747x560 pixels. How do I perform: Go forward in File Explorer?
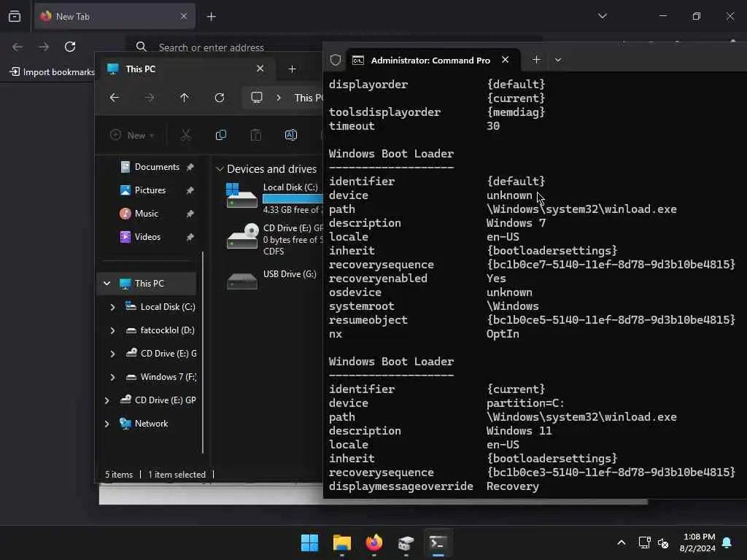pos(150,98)
